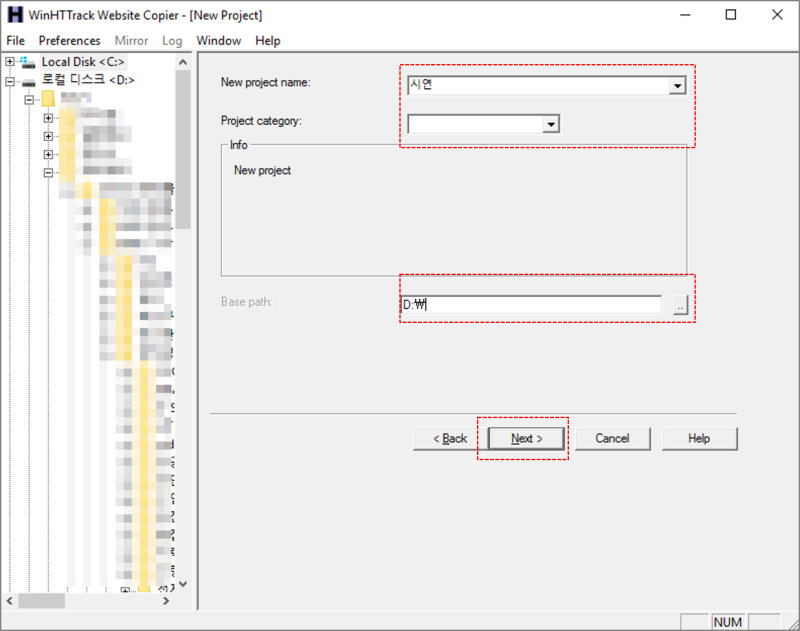Click into the Project category field

[x=475, y=124]
